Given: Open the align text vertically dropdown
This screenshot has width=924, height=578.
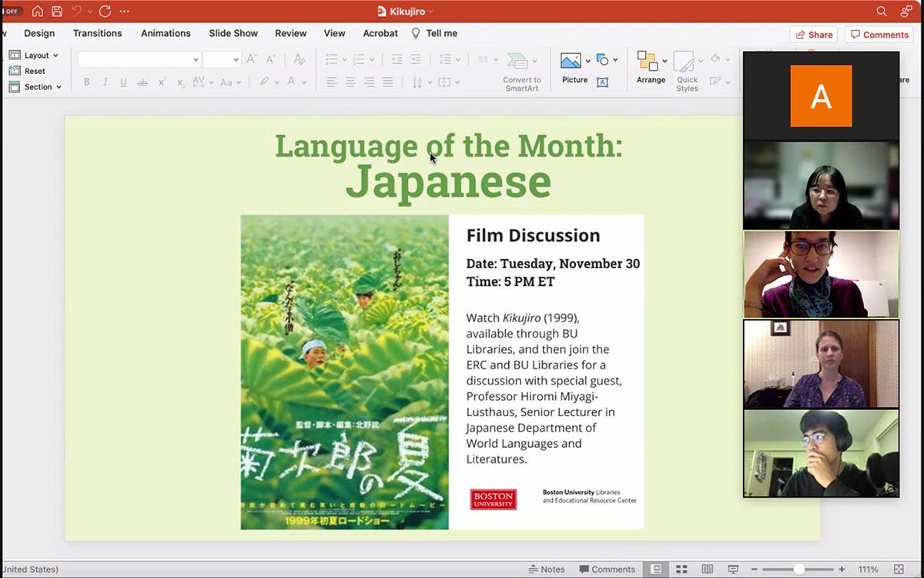Looking at the screenshot, I should [448, 82].
